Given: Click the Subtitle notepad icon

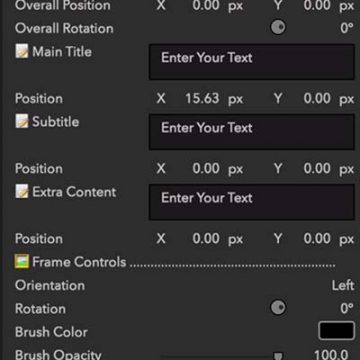Looking at the screenshot, I should [x=22, y=122].
